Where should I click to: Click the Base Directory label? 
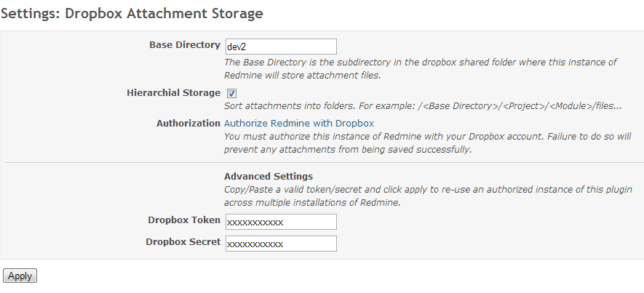184,45
